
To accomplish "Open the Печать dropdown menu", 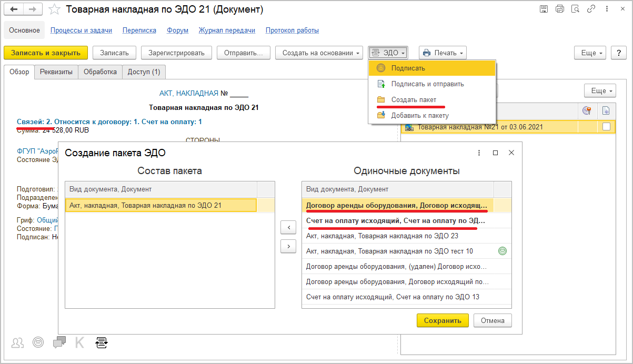I will coord(443,53).
